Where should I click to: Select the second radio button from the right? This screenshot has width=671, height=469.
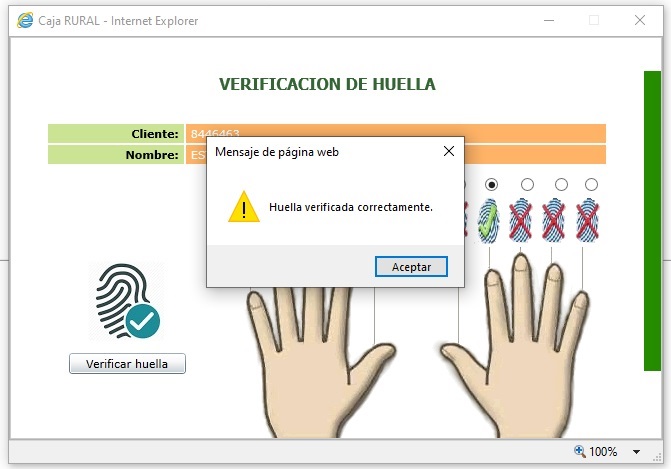click(561, 184)
